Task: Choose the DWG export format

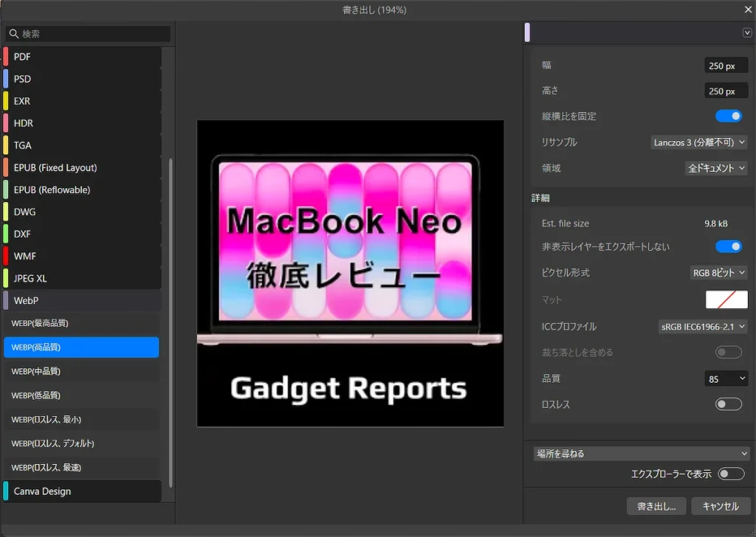Action: [82, 212]
